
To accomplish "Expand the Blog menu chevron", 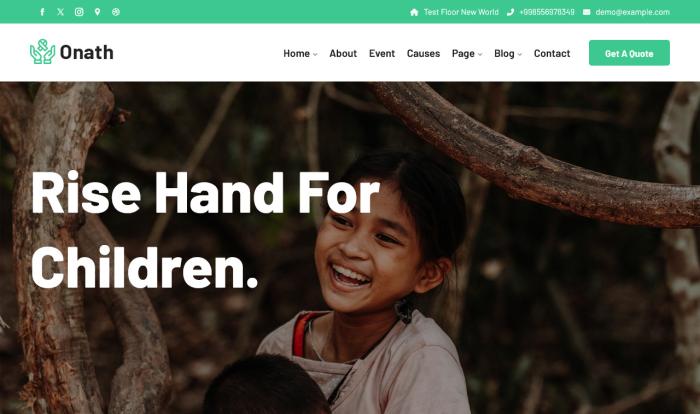I will [520, 54].
